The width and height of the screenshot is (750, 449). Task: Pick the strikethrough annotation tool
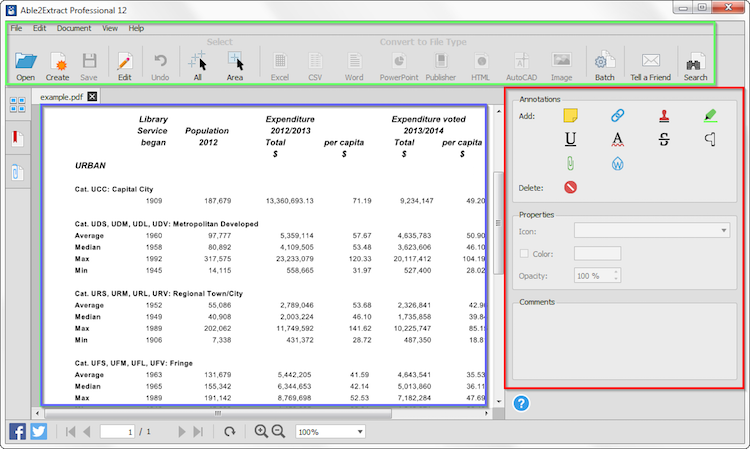tap(664, 139)
